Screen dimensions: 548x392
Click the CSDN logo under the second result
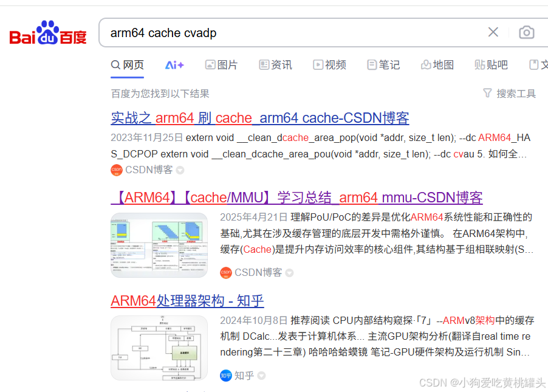(x=225, y=273)
